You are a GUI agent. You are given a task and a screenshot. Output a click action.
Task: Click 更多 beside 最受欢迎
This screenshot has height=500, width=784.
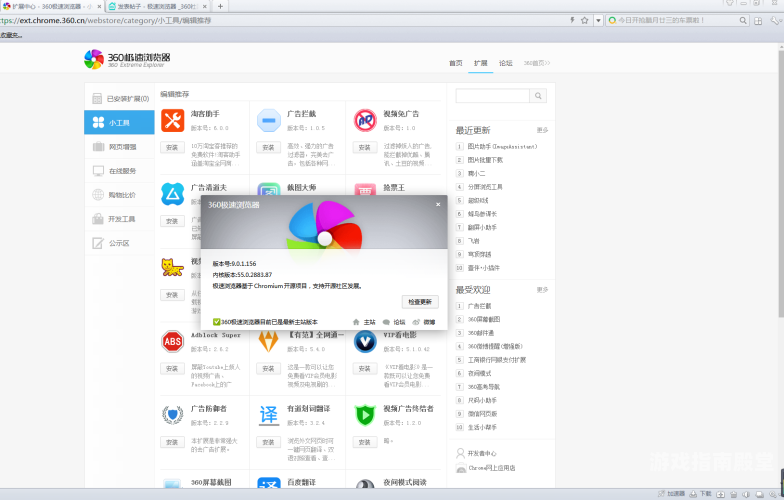pyautogui.click(x=542, y=290)
